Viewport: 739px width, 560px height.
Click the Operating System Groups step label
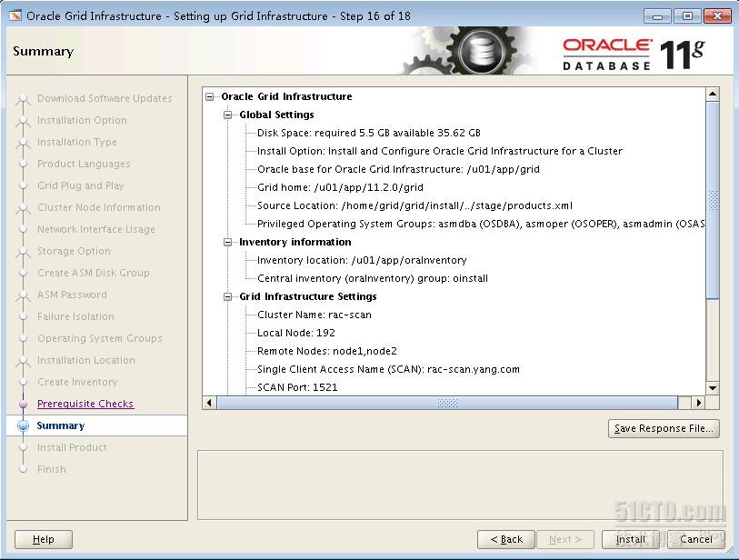[x=100, y=338]
